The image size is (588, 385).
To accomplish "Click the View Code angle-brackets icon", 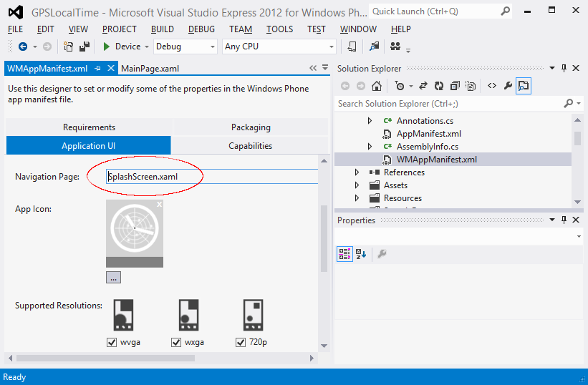I will 492,86.
